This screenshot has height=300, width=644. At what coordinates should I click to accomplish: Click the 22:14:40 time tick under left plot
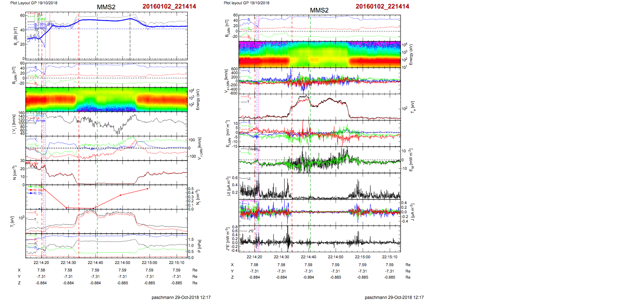95,263
